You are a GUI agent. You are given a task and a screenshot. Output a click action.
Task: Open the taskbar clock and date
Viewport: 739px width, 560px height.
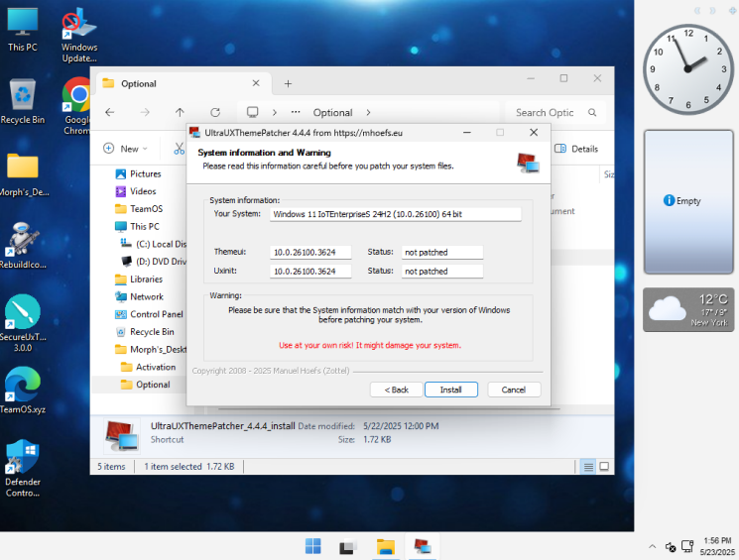pos(717,546)
